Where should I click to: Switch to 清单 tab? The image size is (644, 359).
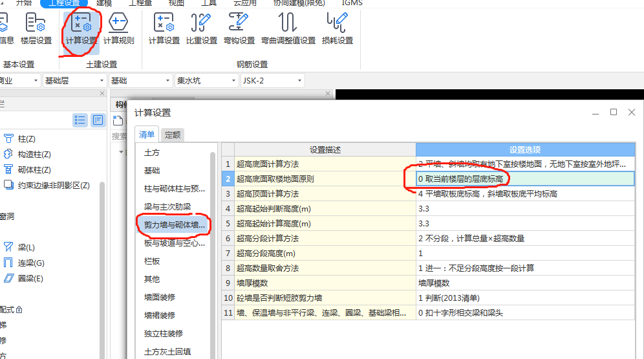point(147,135)
